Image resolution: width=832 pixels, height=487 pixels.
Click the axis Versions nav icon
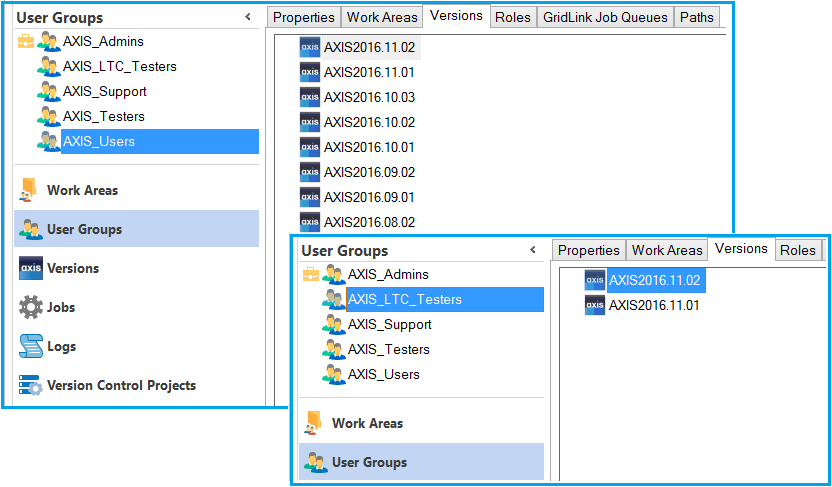tap(30, 268)
